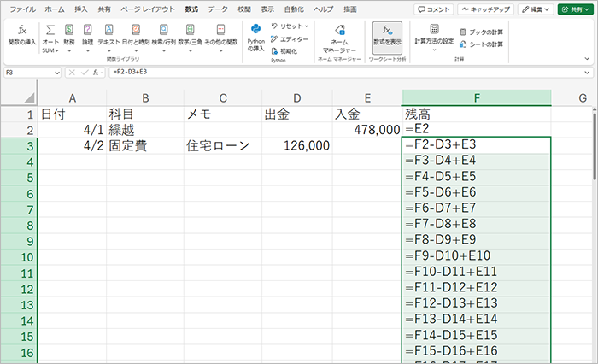Switch to the 自動化 tab

pos(294,9)
